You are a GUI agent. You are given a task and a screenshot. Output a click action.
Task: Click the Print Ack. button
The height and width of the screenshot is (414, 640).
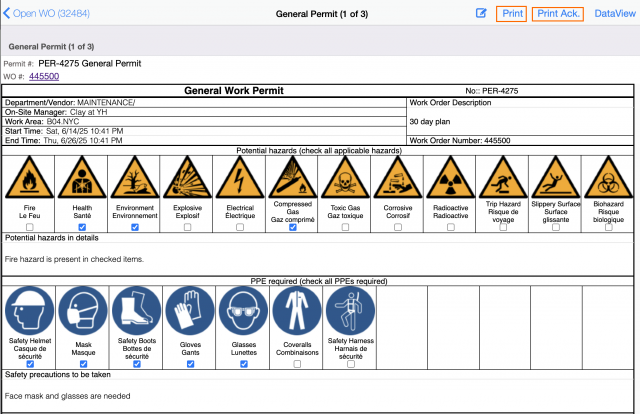pos(558,14)
